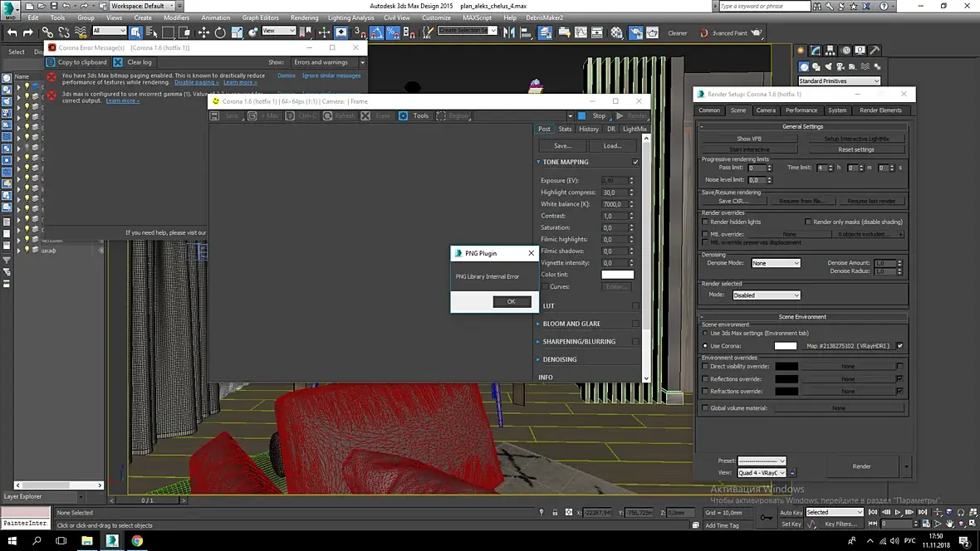Click the Mirror tool icon
This screenshot has width=980, height=551.
(x=508, y=33)
